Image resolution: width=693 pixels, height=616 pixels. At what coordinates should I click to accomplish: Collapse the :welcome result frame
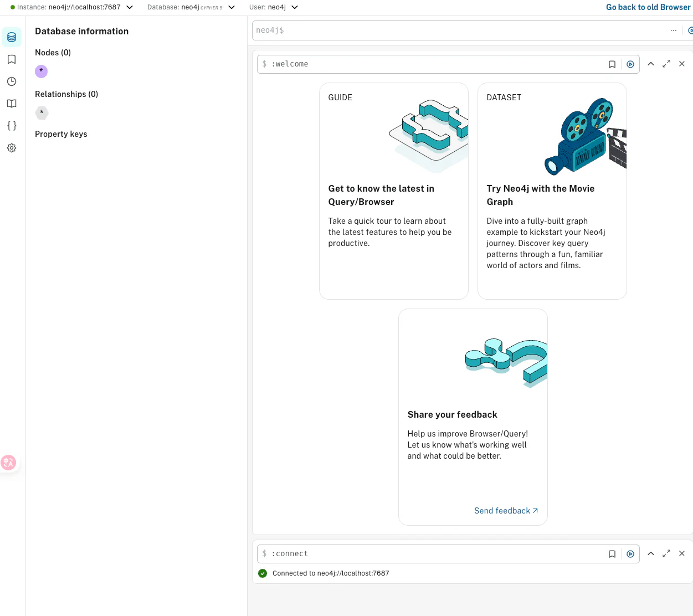651,64
